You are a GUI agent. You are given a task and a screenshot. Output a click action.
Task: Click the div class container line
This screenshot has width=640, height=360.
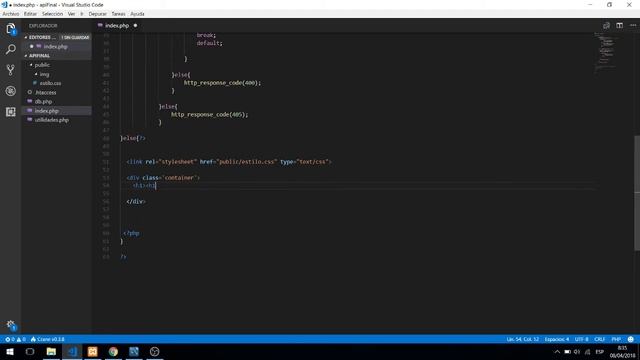tap(163, 178)
